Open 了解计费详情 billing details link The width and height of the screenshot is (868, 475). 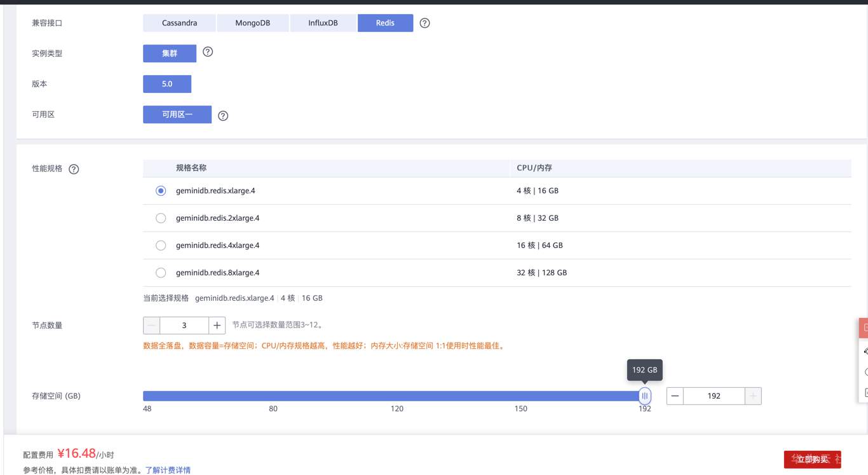(x=168, y=471)
